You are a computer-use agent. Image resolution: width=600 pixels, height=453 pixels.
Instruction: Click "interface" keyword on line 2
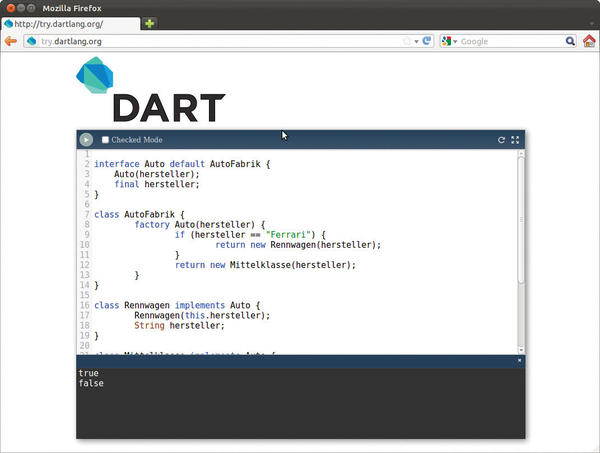(x=117, y=164)
